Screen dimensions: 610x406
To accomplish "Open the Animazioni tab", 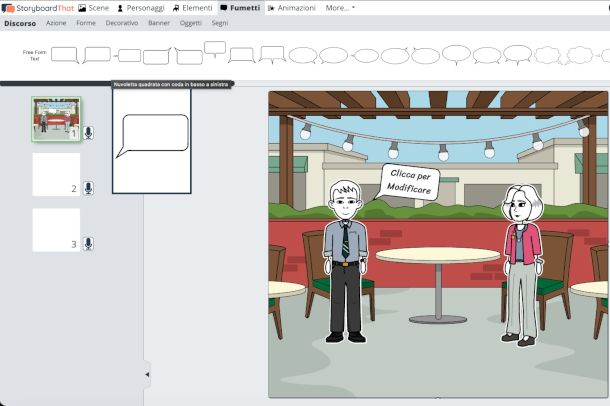I will point(292,8).
